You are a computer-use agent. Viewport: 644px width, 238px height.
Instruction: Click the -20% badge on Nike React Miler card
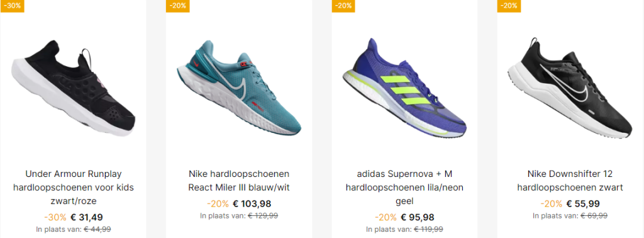click(178, 6)
